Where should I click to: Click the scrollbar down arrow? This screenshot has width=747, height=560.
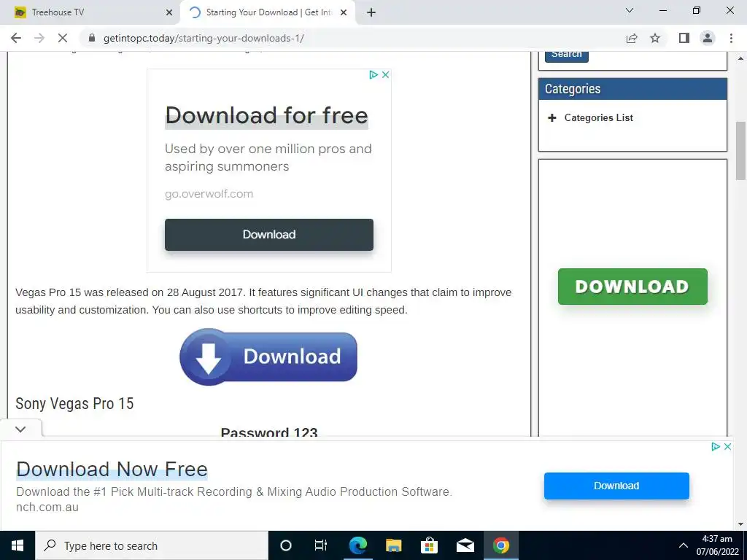(740, 524)
